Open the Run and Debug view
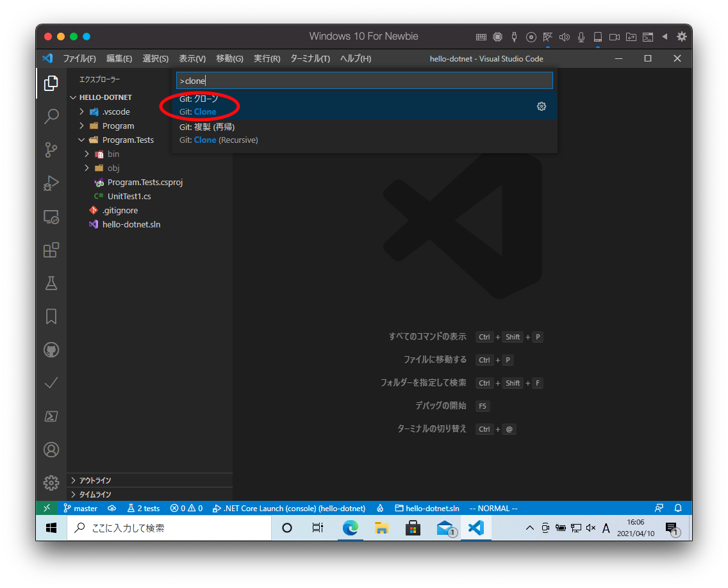 click(x=51, y=183)
